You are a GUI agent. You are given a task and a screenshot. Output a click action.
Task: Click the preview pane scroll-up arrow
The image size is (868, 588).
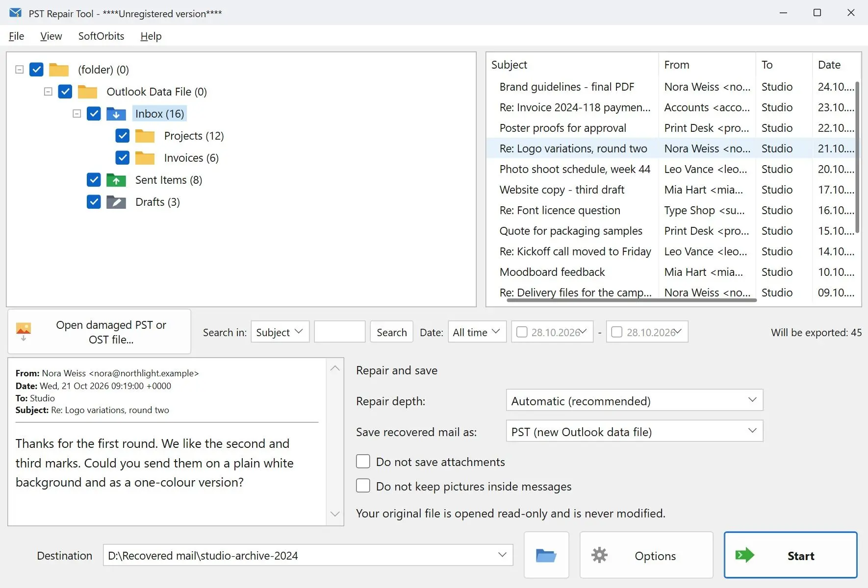click(x=335, y=368)
